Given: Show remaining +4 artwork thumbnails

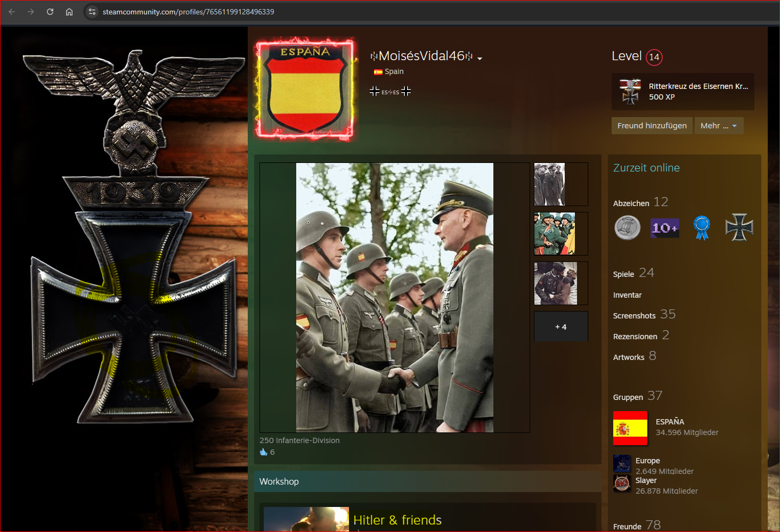Looking at the screenshot, I should click(560, 326).
